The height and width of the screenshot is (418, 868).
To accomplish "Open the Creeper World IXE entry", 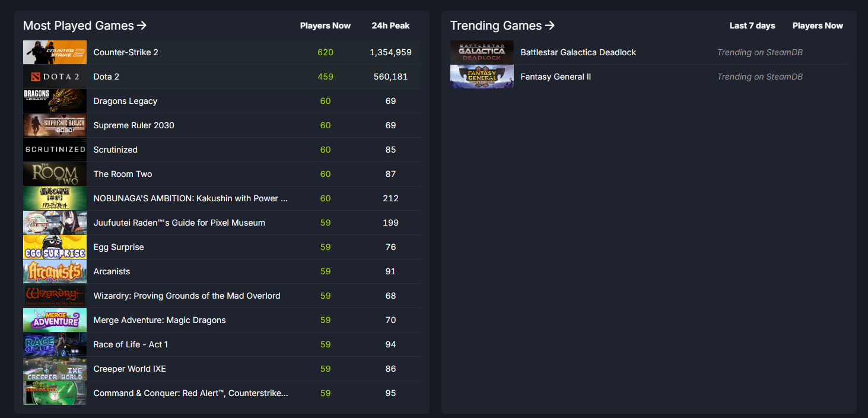I will coord(129,369).
